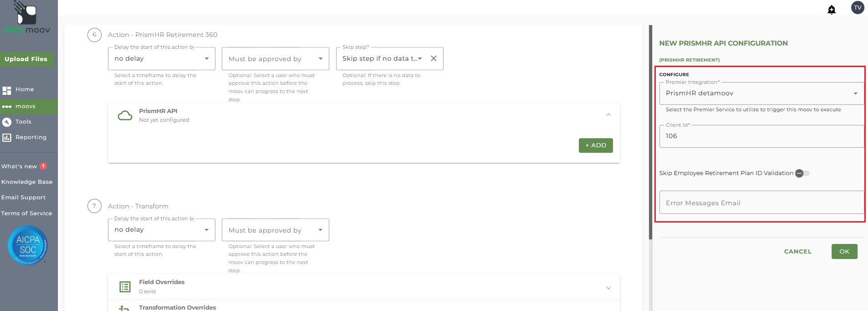Click the Upload Files button
This screenshot has width=868, height=311.
point(26,59)
